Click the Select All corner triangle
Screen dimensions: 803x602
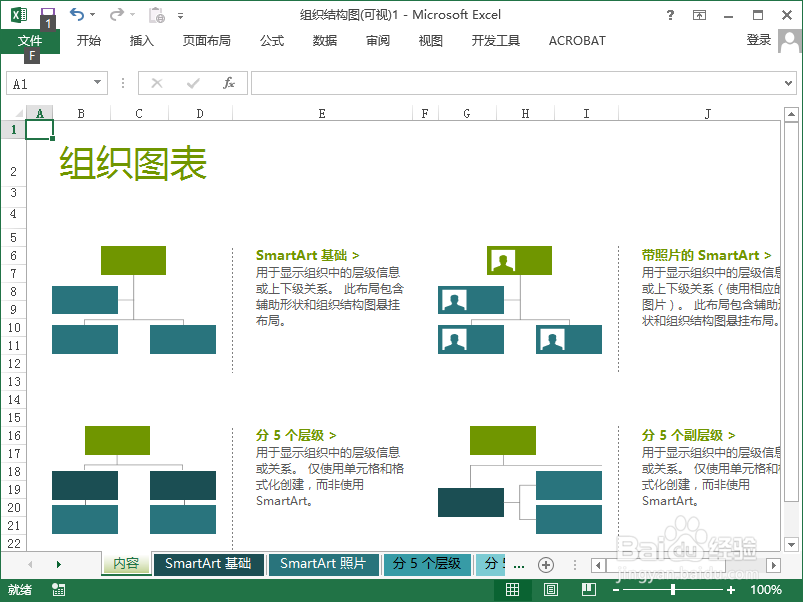pyautogui.click(x=19, y=113)
